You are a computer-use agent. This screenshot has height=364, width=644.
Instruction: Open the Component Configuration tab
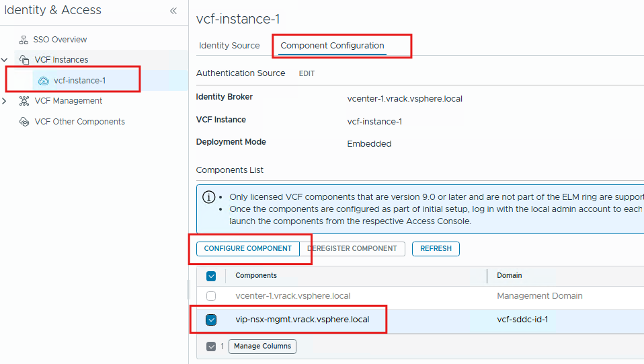(x=332, y=46)
